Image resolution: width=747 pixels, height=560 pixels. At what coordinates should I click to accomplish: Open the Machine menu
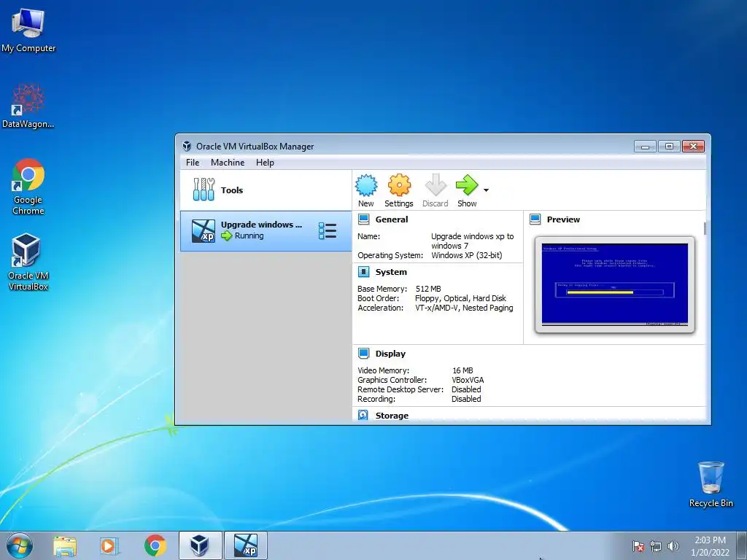(228, 163)
